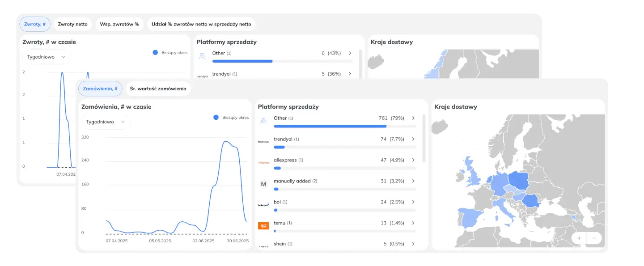Toggle the Bieżący okres legend in orders chart
644x266 pixels.
[x=231, y=118]
